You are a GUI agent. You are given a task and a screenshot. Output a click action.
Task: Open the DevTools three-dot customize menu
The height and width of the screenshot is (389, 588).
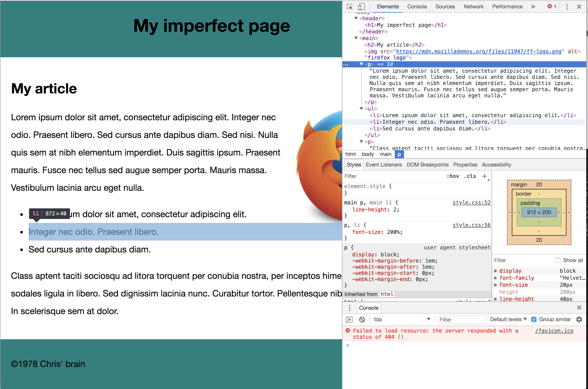pyautogui.click(x=567, y=7)
